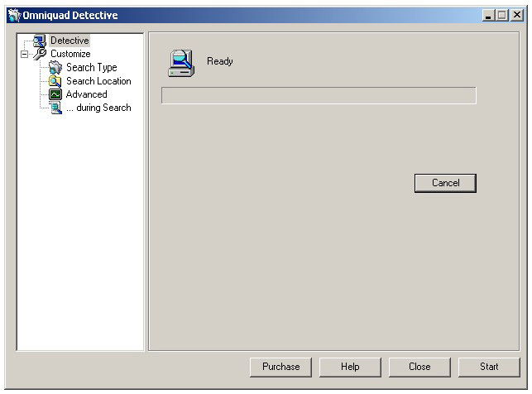Select the Advanced label in the tree
Screen dimensions: 532x394
coord(86,94)
